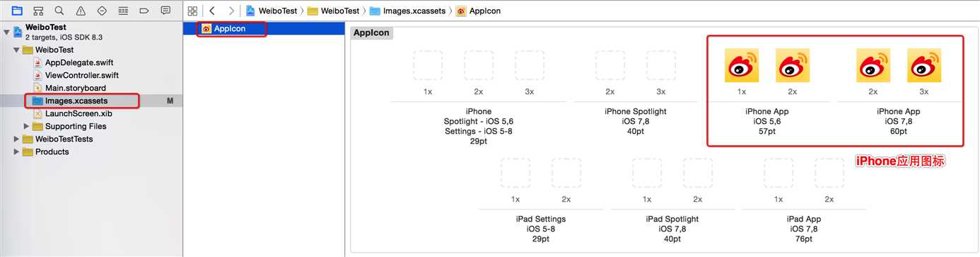Screen dimensions: 980x257
Task: Click the related items grid icon
Action: tap(192, 11)
